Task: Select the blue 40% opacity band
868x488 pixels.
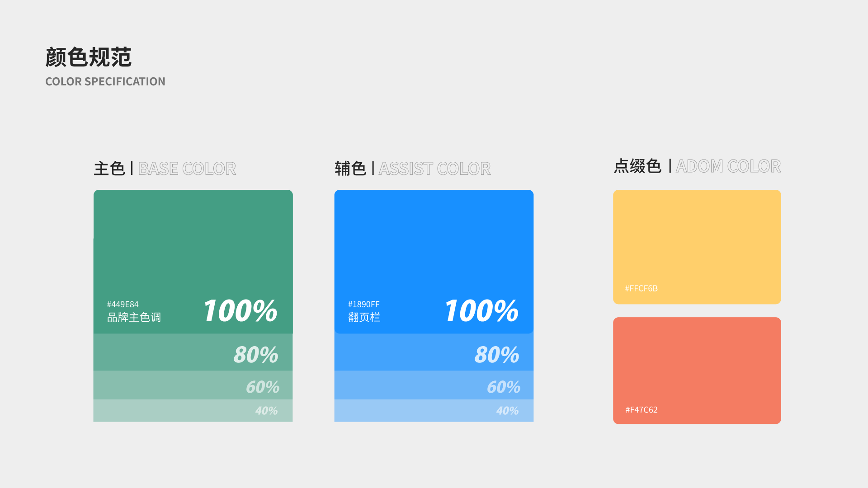Action: [x=434, y=411]
